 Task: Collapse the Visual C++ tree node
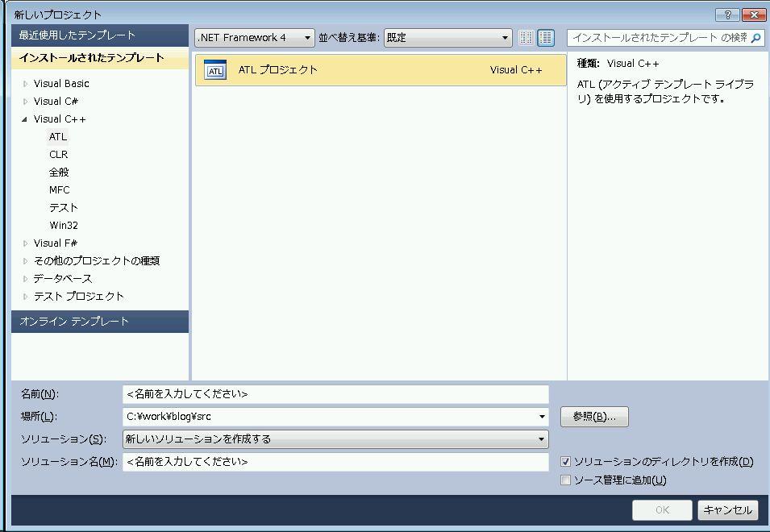(26, 119)
